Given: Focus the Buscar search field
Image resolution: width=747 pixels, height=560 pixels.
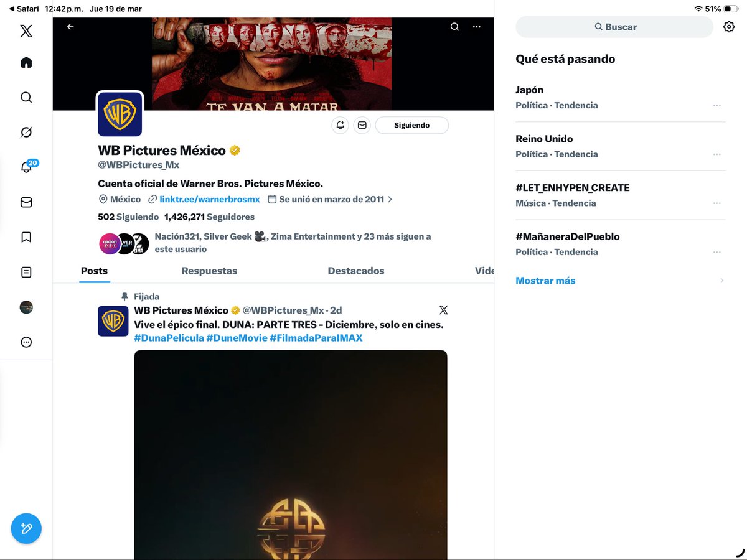Looking at the screenshot, I should (x=614, y=27).
